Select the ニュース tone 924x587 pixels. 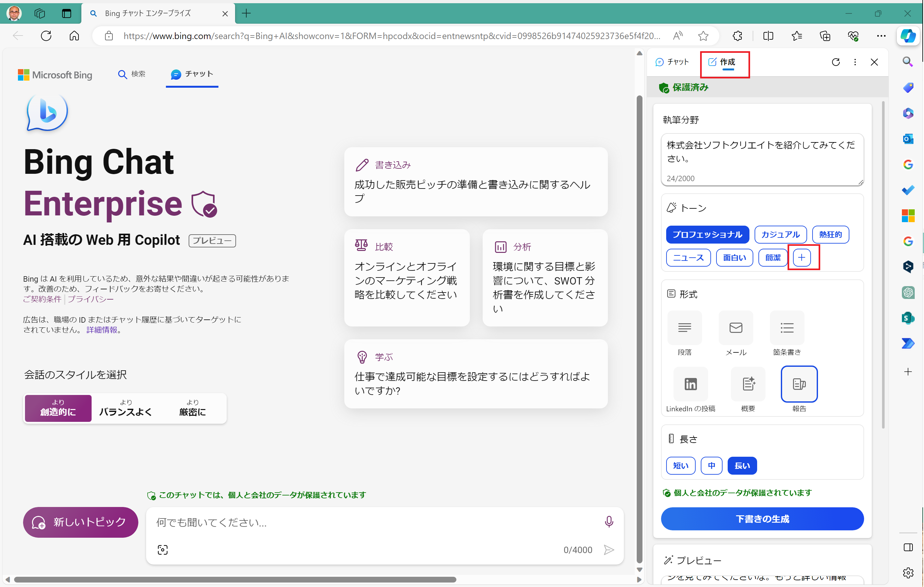(688, 258)
